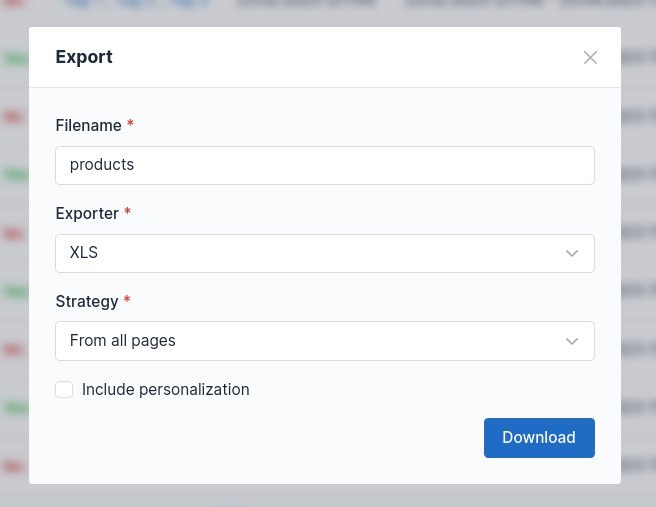Enable Include personalization checkbox
Image resolution: width=656 pixels, height=507 pixels.
click(64, 389)
